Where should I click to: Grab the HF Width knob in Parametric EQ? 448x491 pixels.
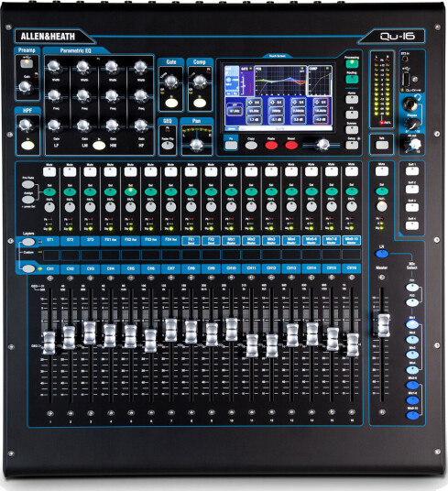coord(140,66)
